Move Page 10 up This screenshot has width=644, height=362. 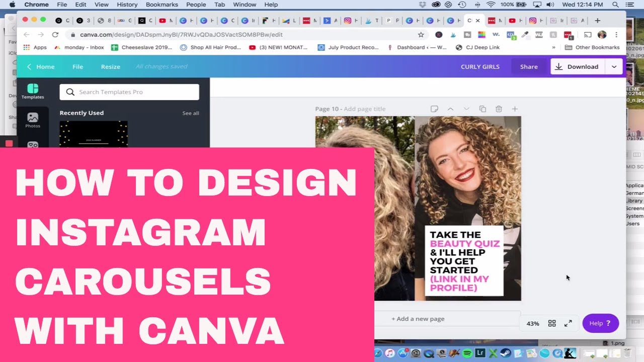coord(450,109)
